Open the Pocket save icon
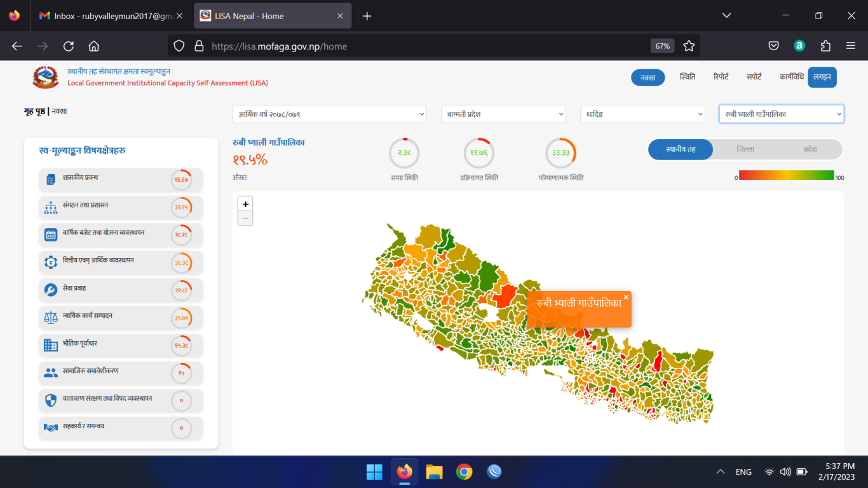The image size is (868, 488). pos(774,46)
